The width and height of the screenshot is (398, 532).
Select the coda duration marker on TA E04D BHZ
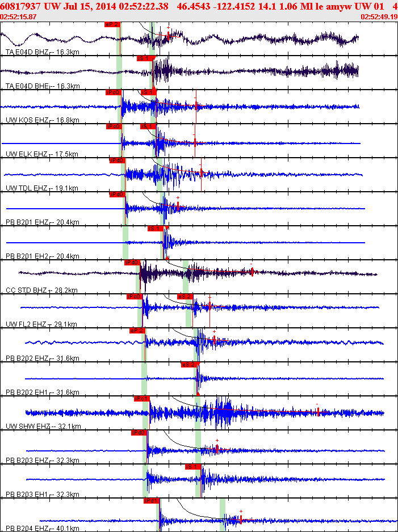[168, 36]
